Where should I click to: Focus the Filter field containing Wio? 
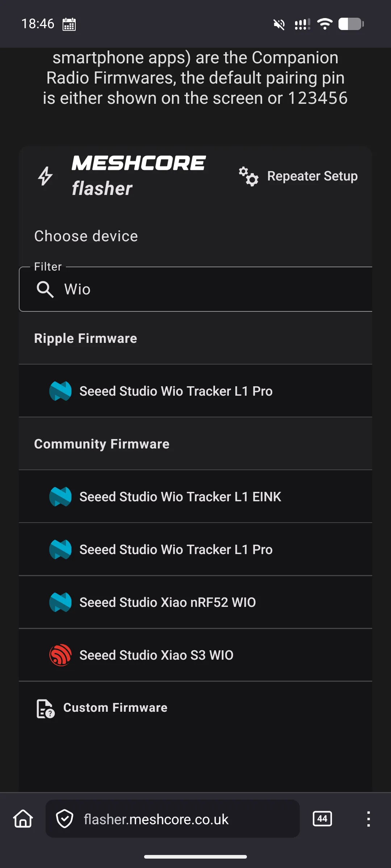pos(195,289)
